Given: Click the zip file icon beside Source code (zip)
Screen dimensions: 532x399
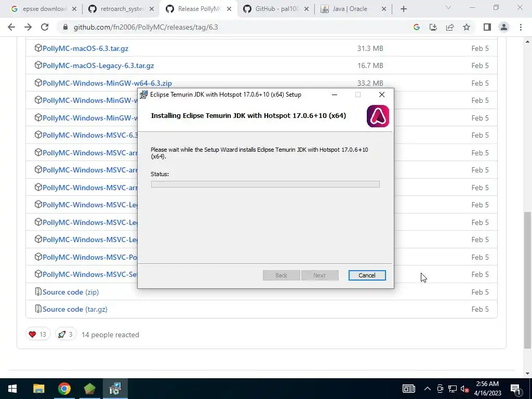Looking at the screenshot, I should [38, 292].
